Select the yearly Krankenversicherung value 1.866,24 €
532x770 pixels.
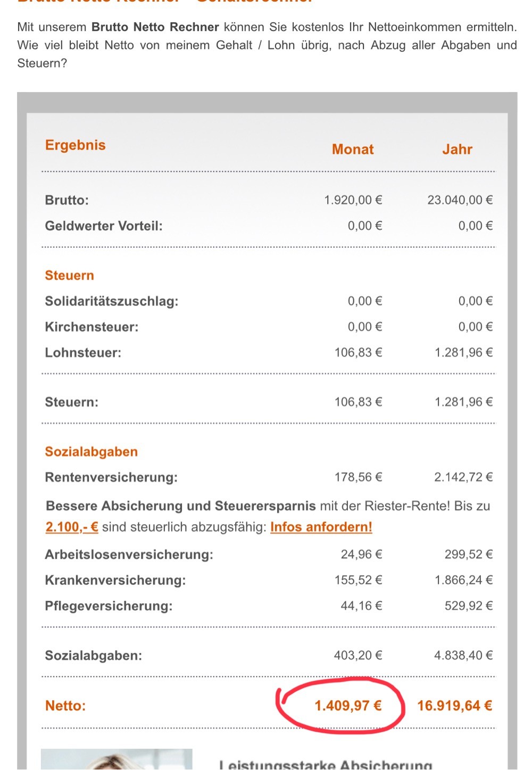click(463, 580)
